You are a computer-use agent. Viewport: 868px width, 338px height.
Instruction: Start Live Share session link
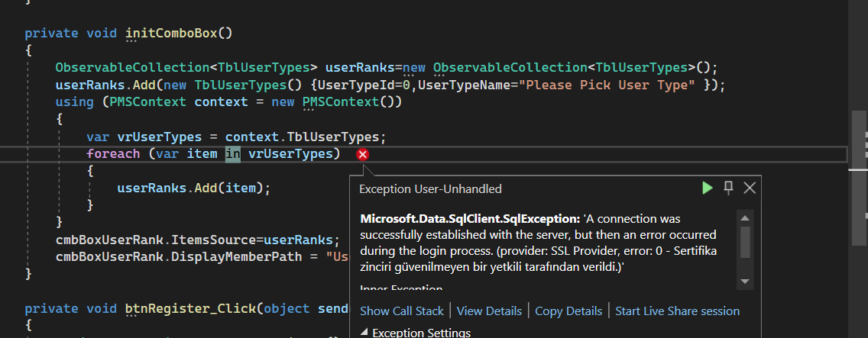pos(678,311)
